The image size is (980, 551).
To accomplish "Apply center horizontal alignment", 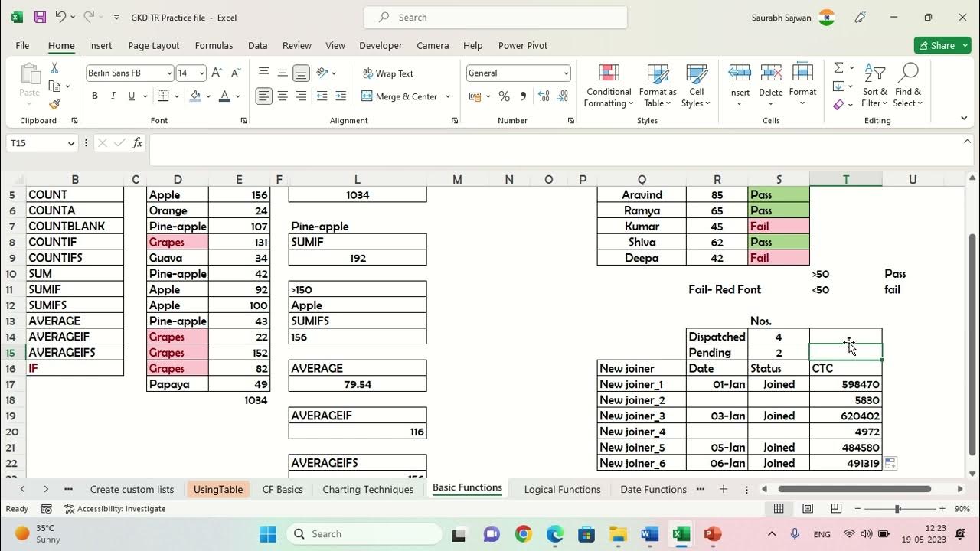I will pos(283,96).
